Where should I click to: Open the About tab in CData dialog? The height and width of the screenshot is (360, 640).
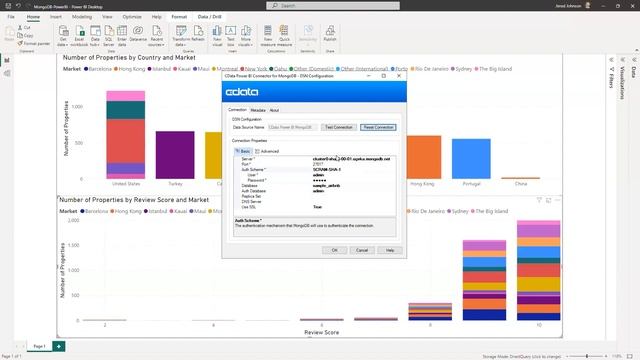point(274,110)
